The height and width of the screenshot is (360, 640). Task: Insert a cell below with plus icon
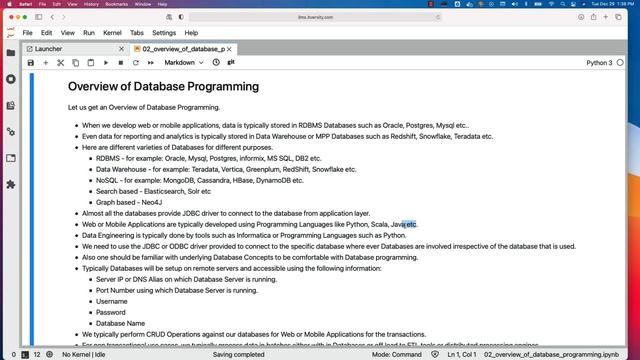click(x=46, y=63)
